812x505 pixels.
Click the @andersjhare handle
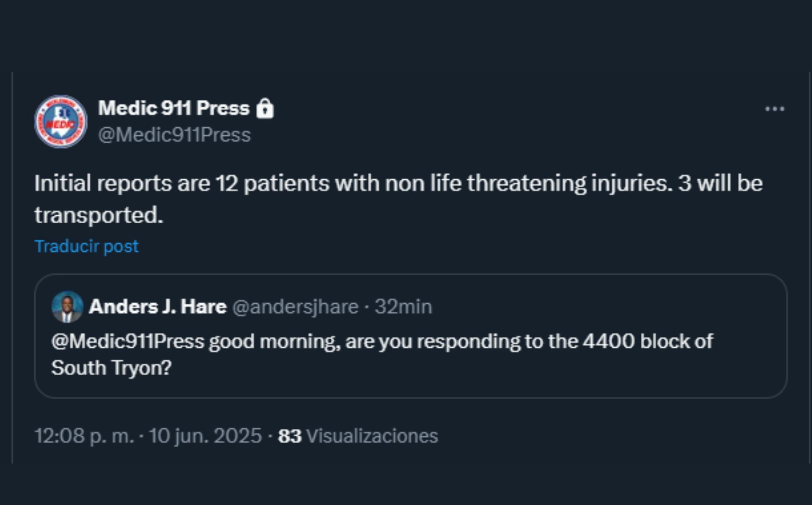[295, 307]
